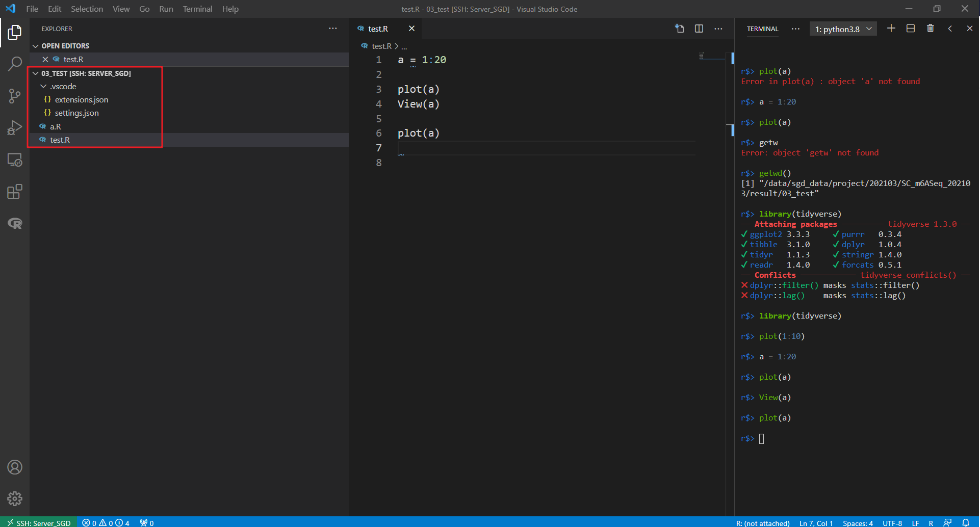Open the Source Control sidebar icon
This screenshot has height=527, width=980.
[15, 96]
